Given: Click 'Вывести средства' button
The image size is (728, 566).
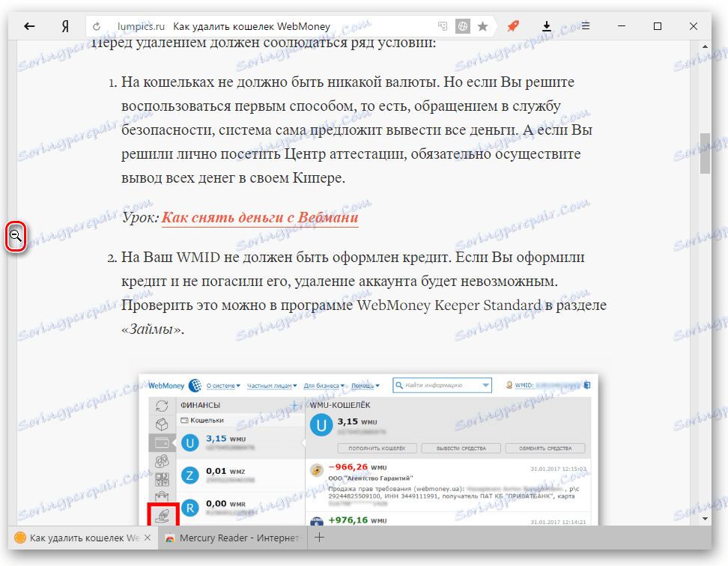Looking at the screenshot, I should pyautogui.click(x=461, y=448).
